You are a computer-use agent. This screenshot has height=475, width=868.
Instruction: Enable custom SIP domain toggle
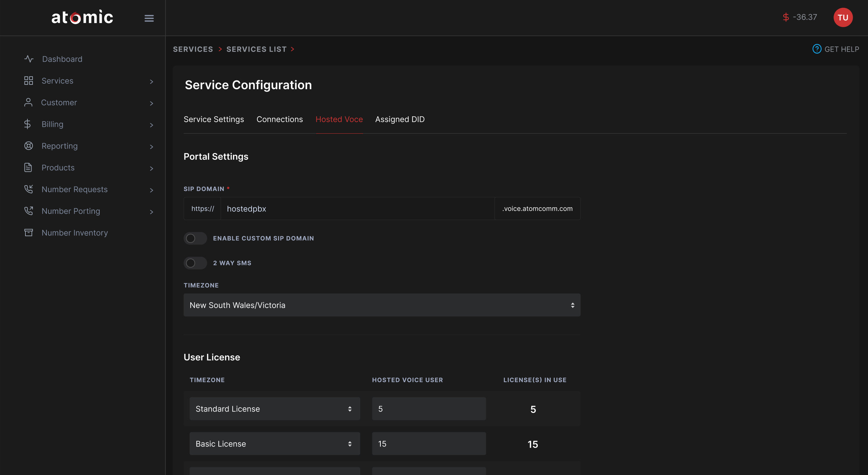click(x=195, y=238)
